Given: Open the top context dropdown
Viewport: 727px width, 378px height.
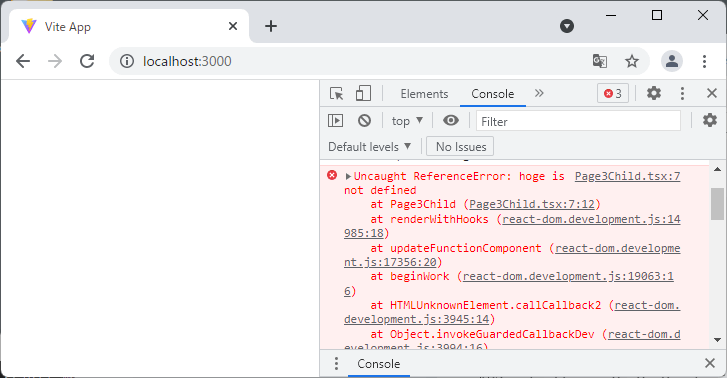Looking at the screenshot, I should [407, 121].
